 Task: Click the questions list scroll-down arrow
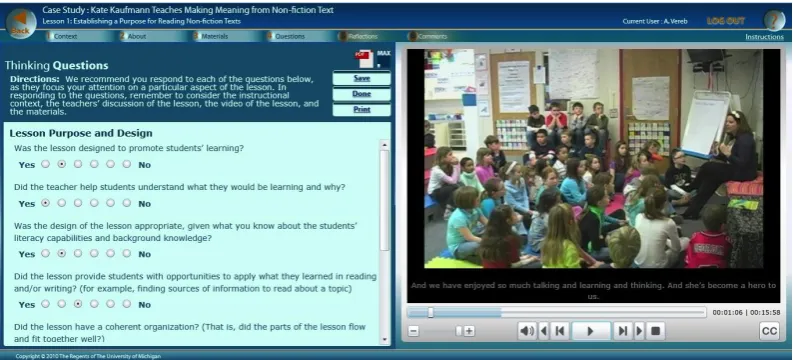pos(384,339)
